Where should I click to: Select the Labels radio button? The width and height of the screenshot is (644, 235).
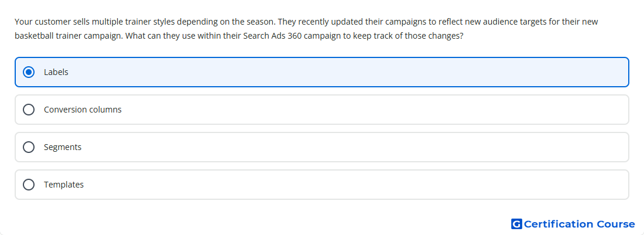click(29, 72)
